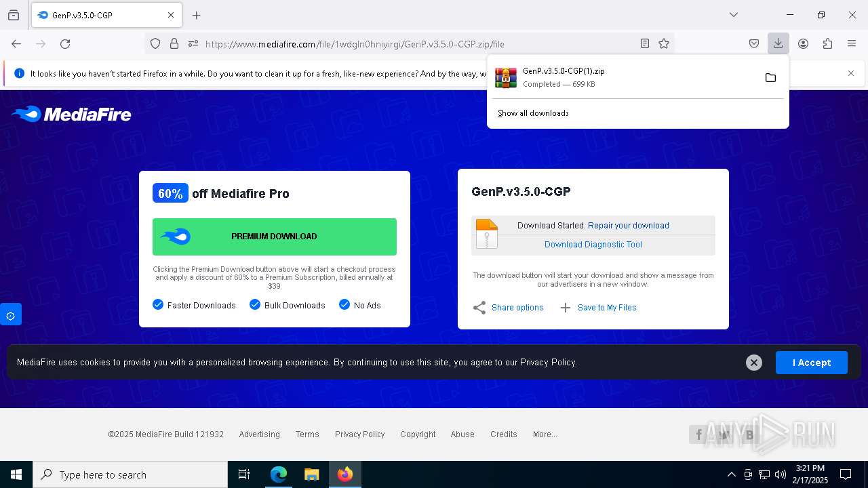
Task: Click Repair your download link
Action: [629, 226]
